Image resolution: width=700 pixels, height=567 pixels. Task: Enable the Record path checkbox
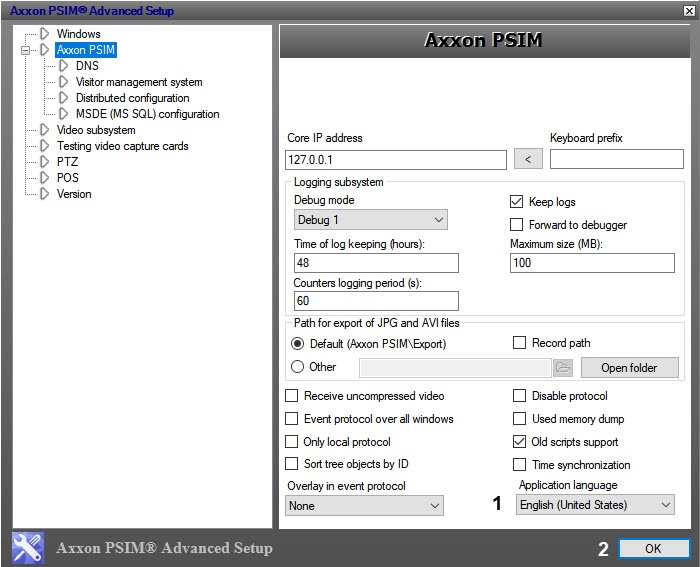pyautogui.click(x=519, y=343)
